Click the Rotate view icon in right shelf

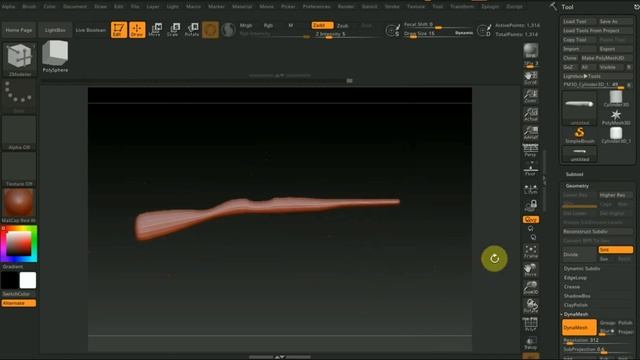(531, 306)
